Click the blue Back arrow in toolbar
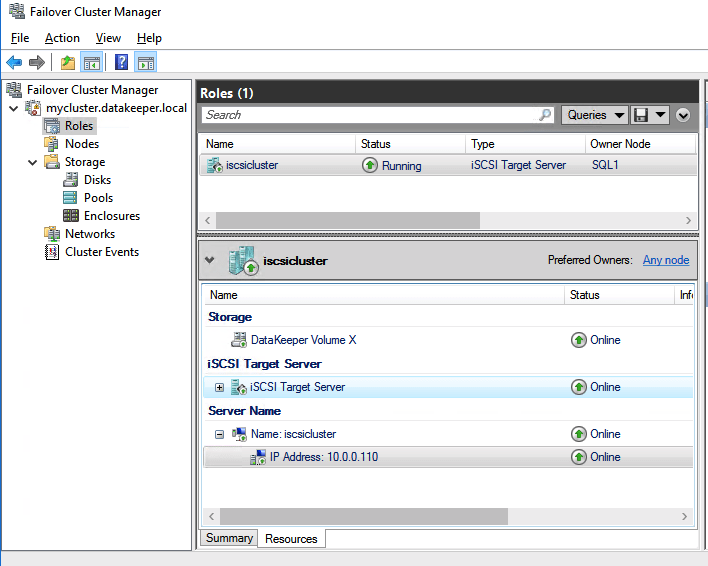Image resolution: width=708 pixels, height=566 pixels. [x=14, y=63]
